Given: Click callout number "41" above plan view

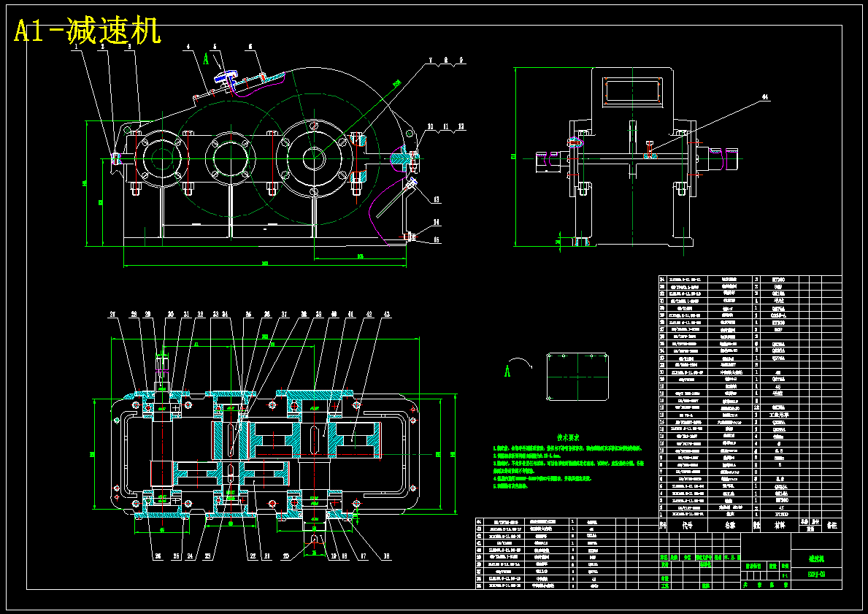Looking at the screenshot, I should click(350, 314).
